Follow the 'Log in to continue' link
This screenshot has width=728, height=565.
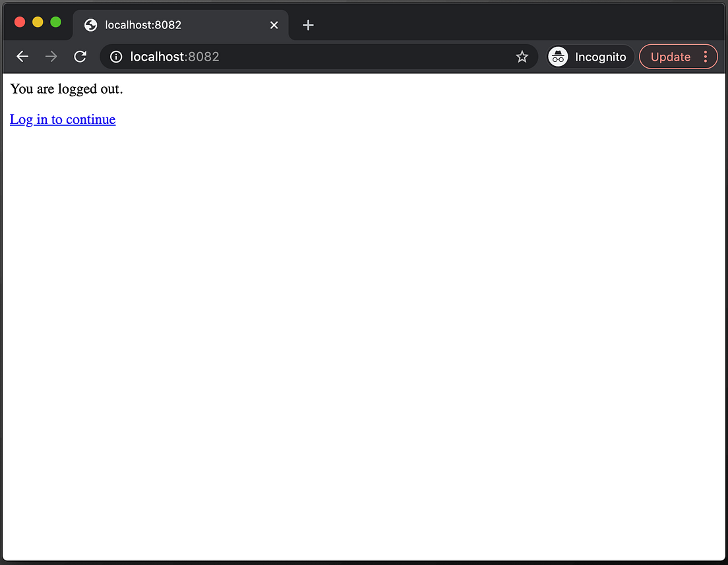[x=62, y=119]
